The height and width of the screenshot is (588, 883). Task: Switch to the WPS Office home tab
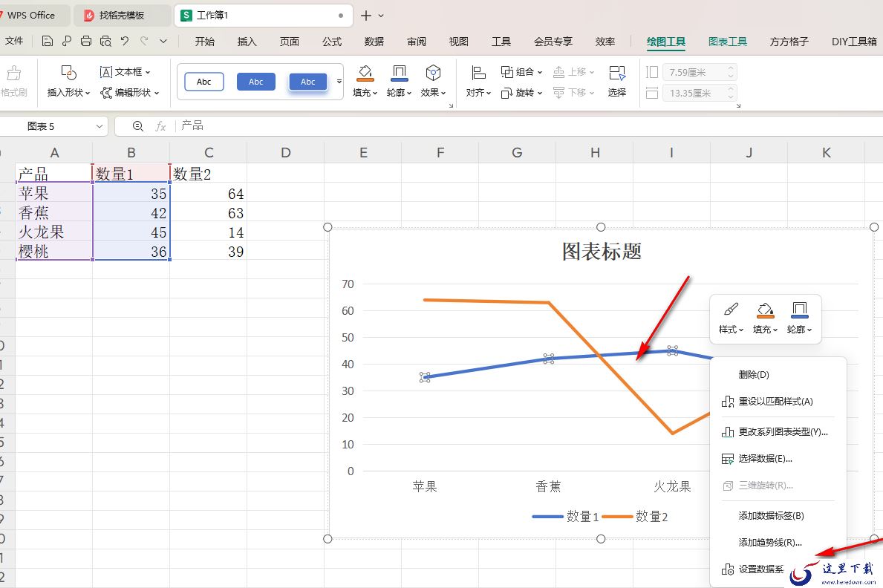pos(33,15)
